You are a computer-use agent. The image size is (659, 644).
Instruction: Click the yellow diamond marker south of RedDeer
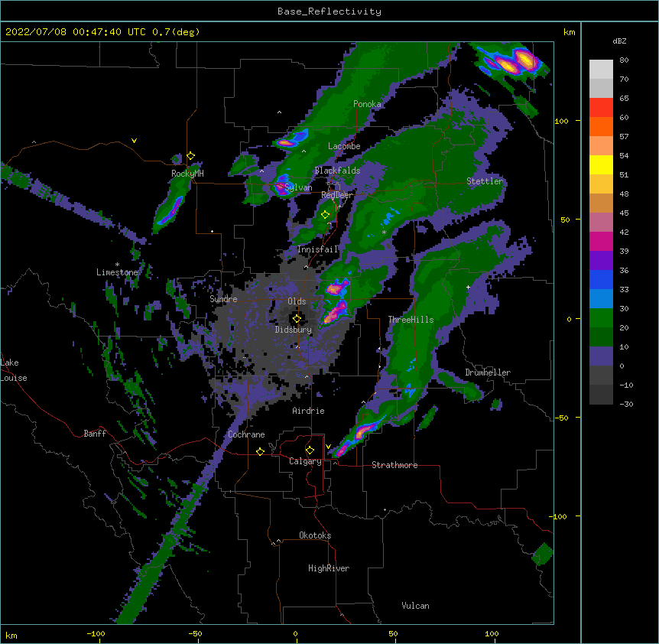click(325, 215)
